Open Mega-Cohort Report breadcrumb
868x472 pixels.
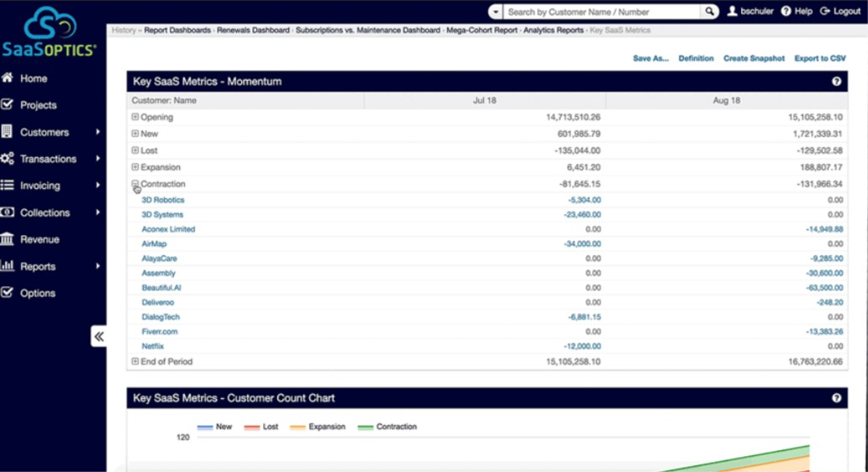point(481,30)
